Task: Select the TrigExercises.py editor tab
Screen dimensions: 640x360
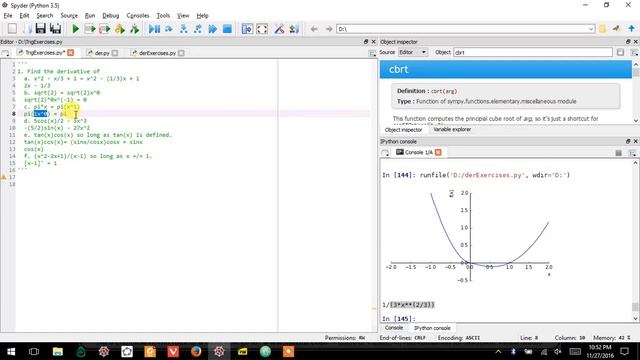Action: pyautogui.click(x=44, y=53)
